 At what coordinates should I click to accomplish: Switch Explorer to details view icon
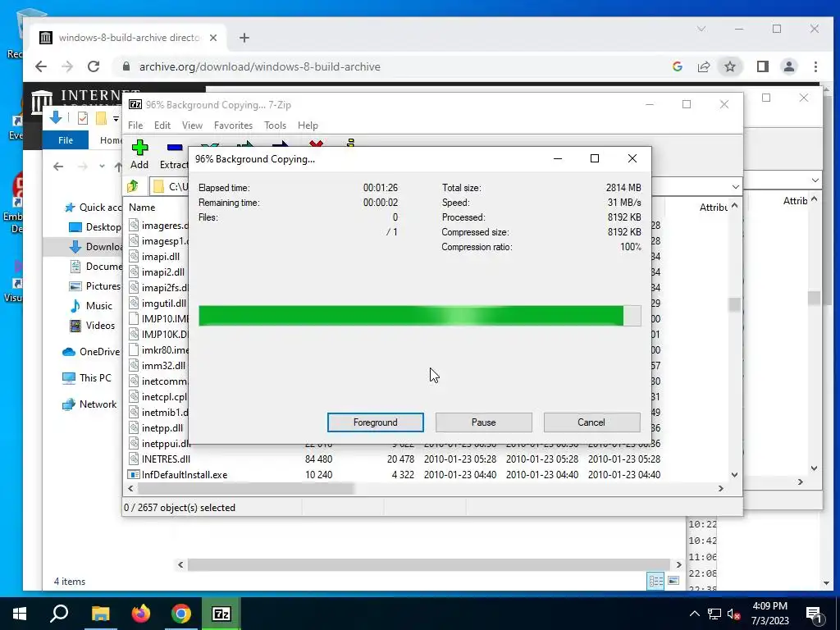655,582
